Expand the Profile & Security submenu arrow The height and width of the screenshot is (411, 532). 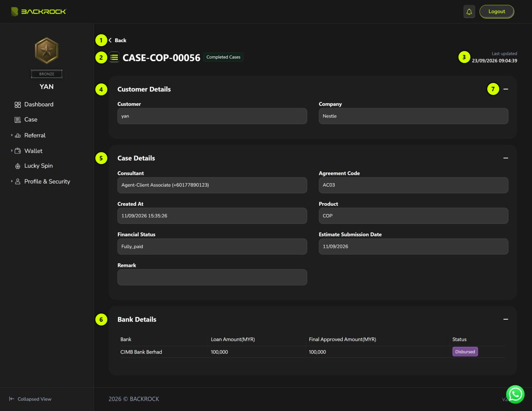pos(12,181)
